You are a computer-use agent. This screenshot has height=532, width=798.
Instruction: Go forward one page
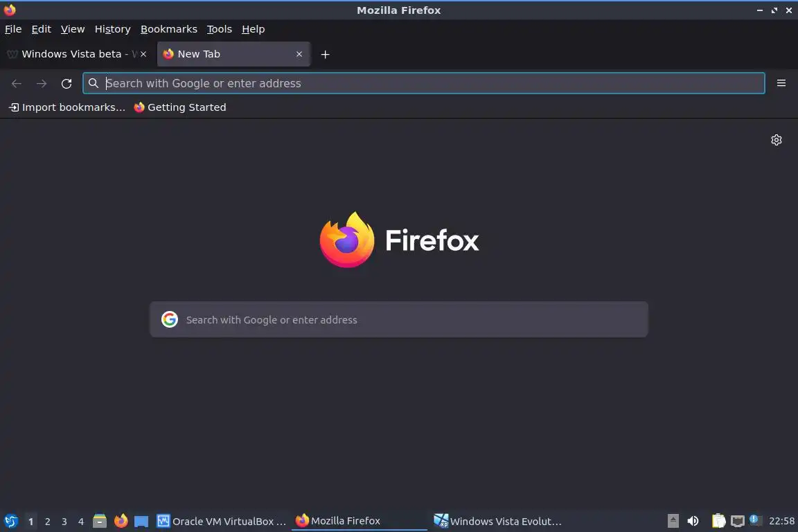pos(42,84)
